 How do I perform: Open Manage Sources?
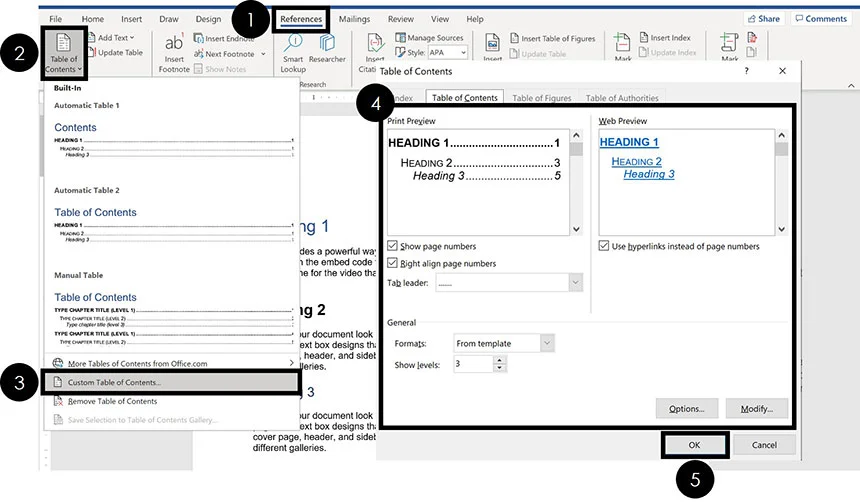pyautogui.click(x=429, y=37)
